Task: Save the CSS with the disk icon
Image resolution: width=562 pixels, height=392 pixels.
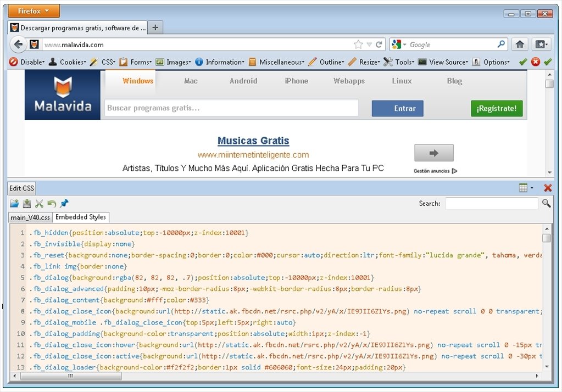Action: click(x=27, y=204)
